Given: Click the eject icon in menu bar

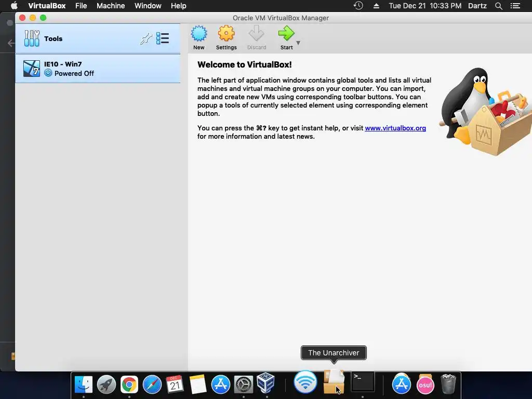Looking at the screenshot, I should pos(376,6).
